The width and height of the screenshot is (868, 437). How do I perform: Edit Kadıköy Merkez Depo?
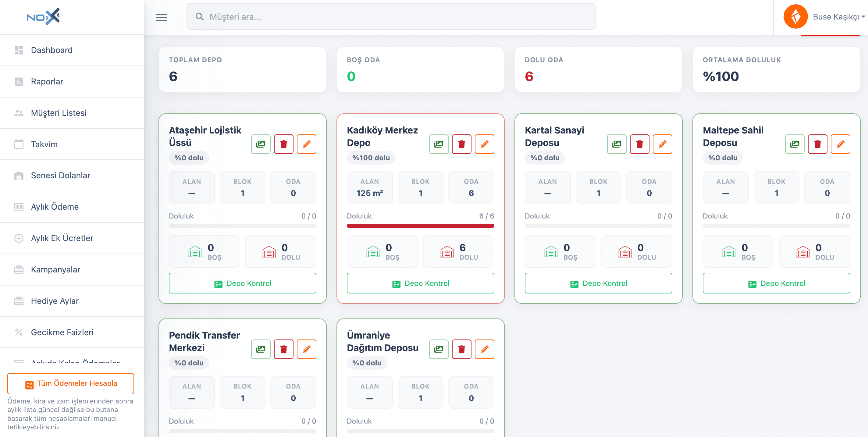[x=485, y=144]
